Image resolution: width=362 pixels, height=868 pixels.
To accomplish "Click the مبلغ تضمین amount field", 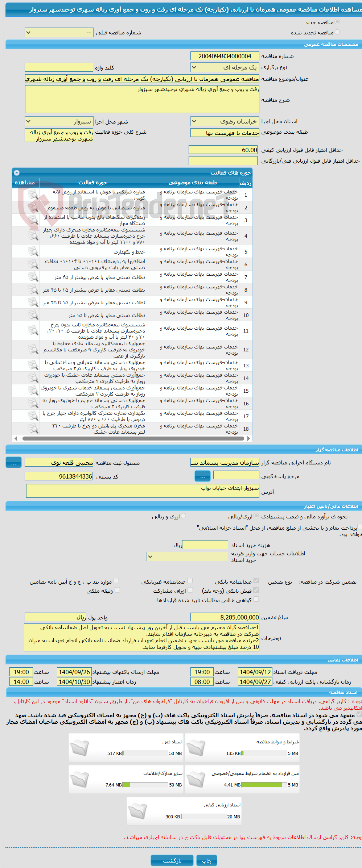I will point(225,617).
